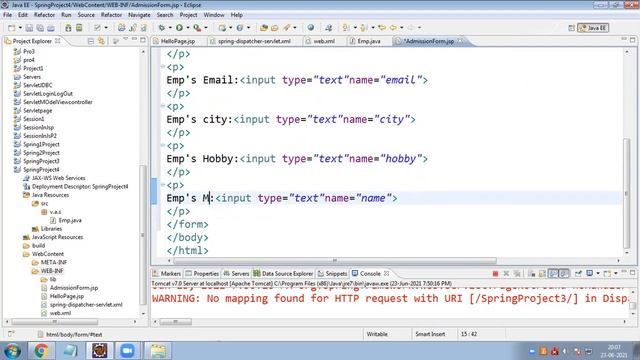Open Display Selected Console dropdown arrow
The width and height of the screenshot is (640, 360).
(x=598, y=273)
